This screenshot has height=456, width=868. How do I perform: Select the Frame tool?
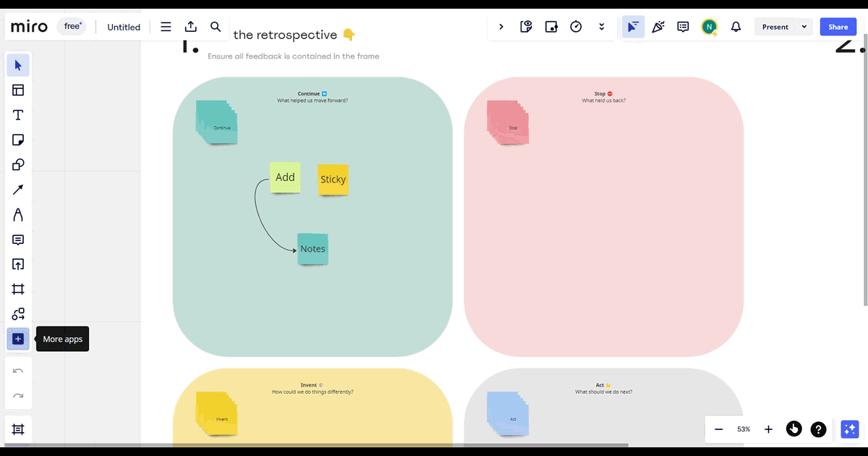[18, 289]
